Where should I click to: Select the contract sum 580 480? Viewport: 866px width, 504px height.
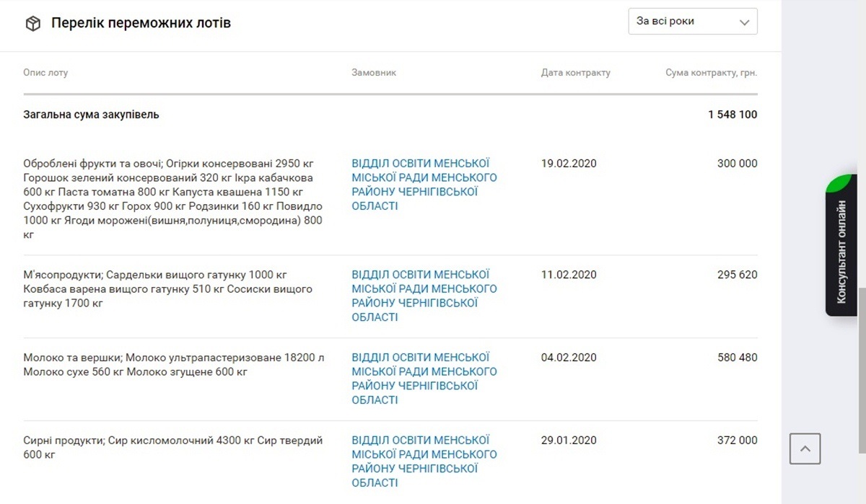(x=738, y=358)
